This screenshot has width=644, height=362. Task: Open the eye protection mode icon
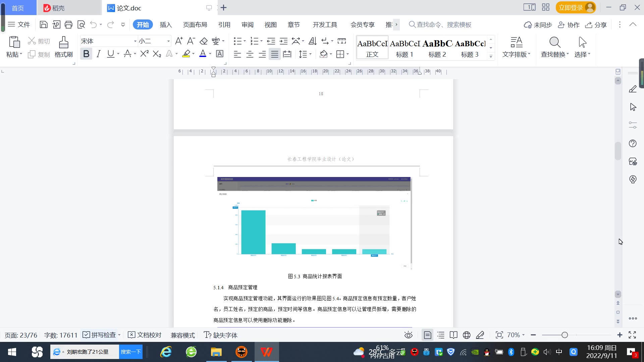(408, 335)
